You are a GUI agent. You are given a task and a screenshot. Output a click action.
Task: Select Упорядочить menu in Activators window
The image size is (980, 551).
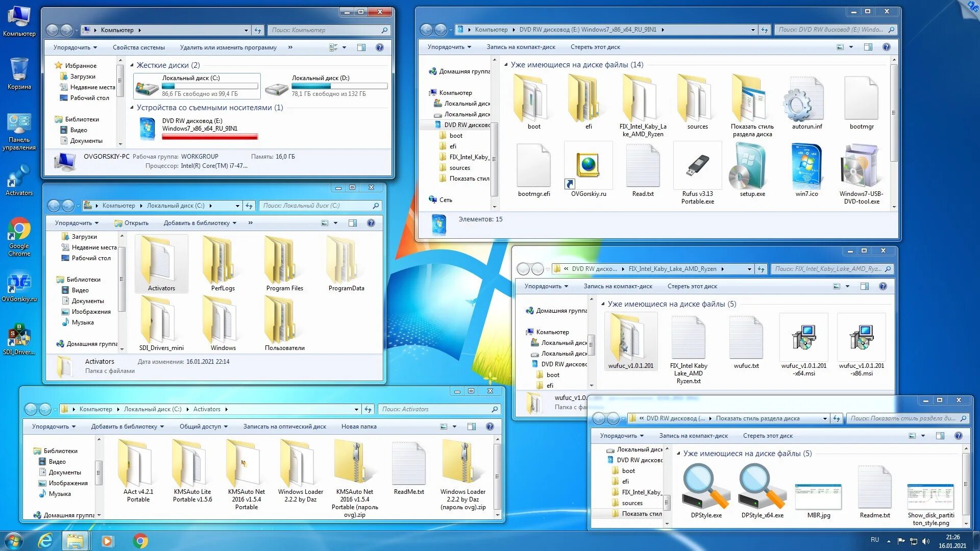point(54,426)
